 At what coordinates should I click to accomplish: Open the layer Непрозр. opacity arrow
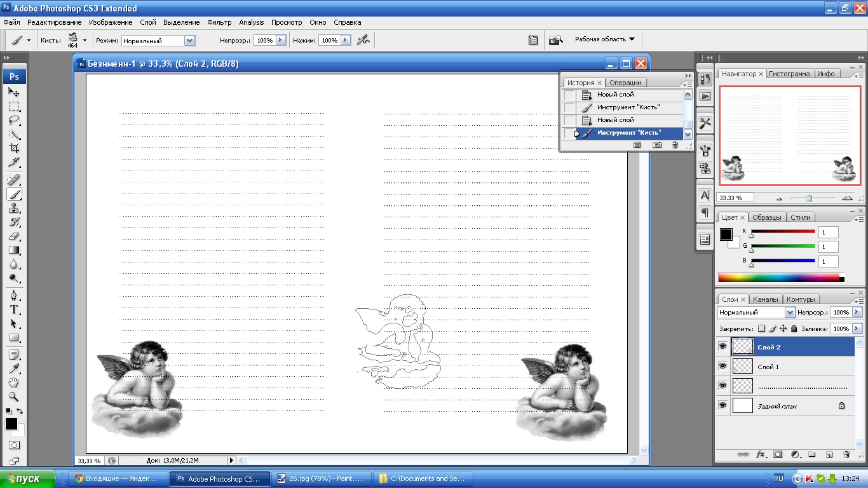(858, 312)
